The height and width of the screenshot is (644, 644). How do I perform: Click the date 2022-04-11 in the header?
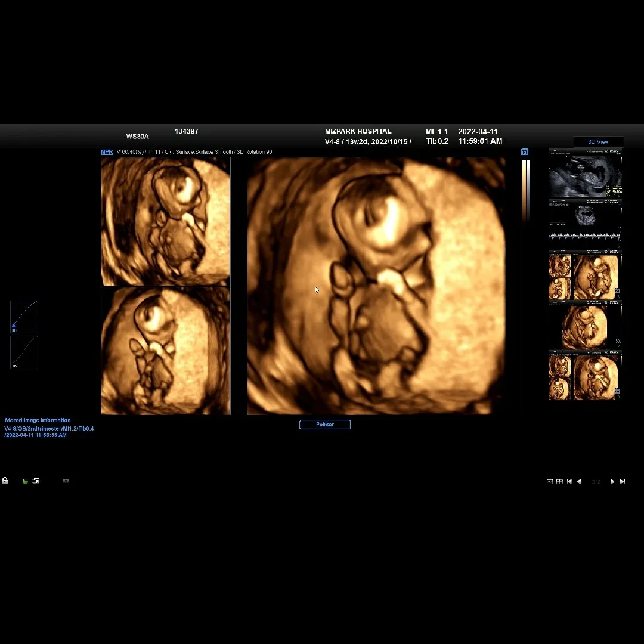click(x=478, y=131)
